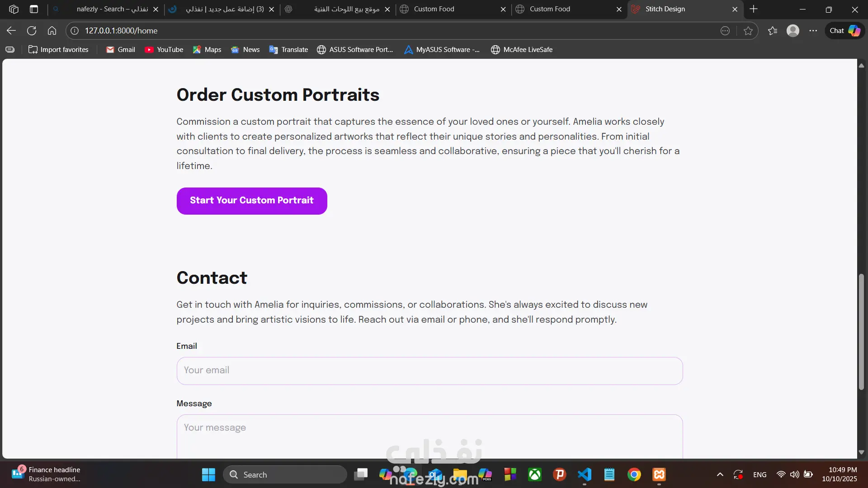Show hidden system tray icons
868x488 pixels.
(x=720, y=474)
